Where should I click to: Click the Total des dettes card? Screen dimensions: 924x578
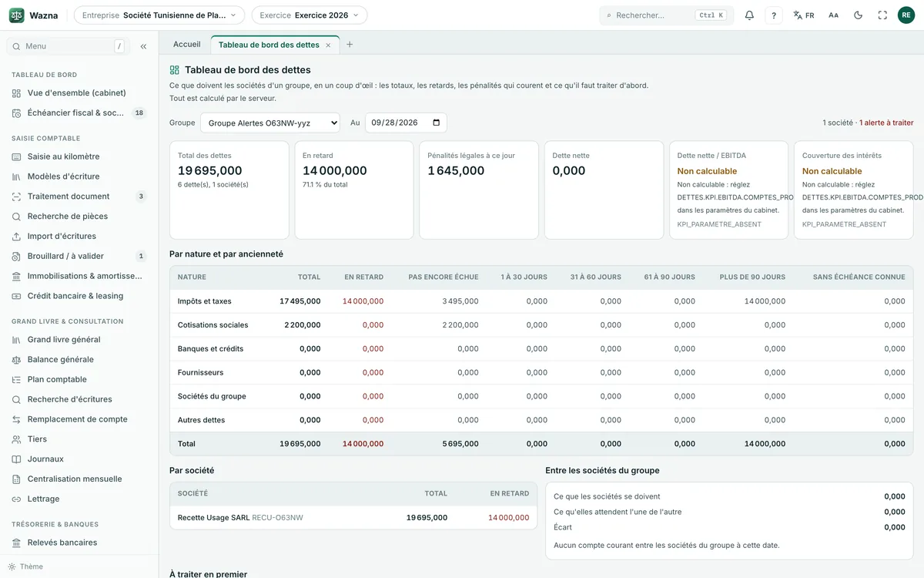tap(229, 190)
